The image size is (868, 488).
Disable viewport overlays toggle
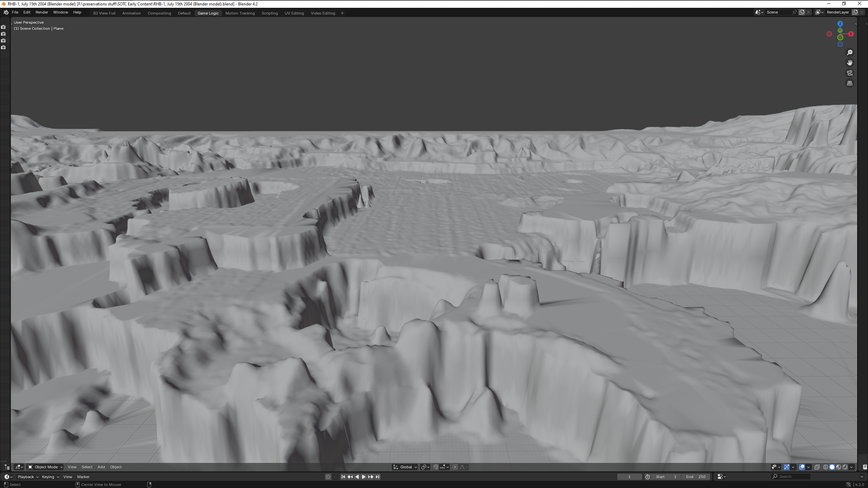802,467
